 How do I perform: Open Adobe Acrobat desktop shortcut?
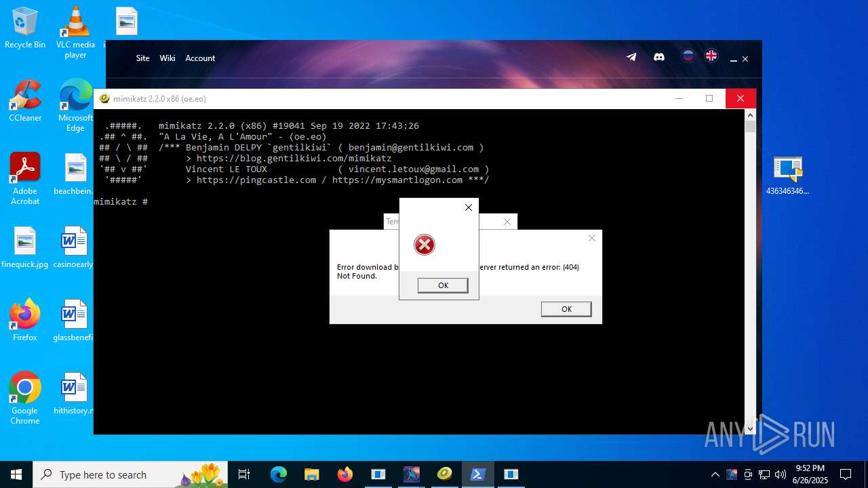tap(25, 178)
